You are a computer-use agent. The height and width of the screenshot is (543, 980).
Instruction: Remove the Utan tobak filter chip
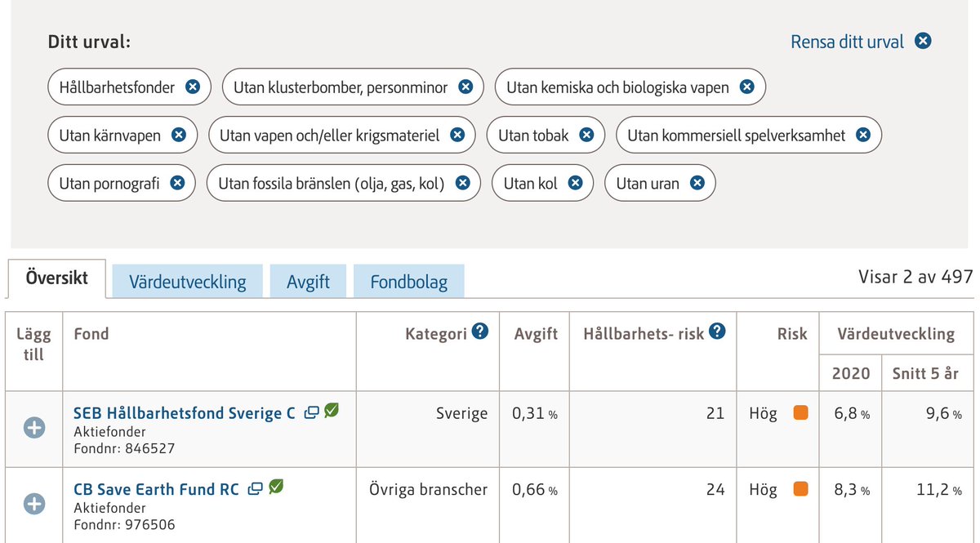coord(586,136)
